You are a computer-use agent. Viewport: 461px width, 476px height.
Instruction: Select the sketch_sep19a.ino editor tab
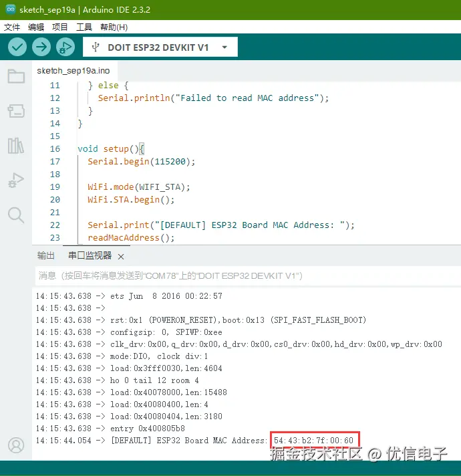click(73, 71)
